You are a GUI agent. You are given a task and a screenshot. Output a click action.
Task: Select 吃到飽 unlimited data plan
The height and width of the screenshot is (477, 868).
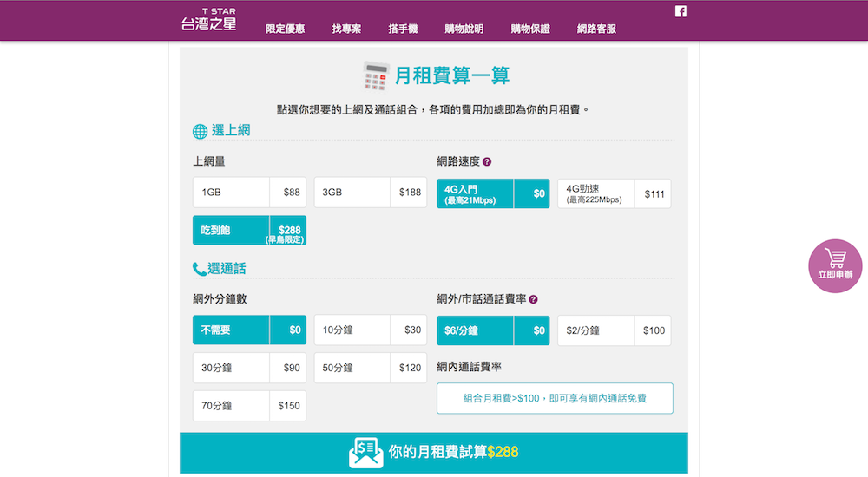point(249,231)
